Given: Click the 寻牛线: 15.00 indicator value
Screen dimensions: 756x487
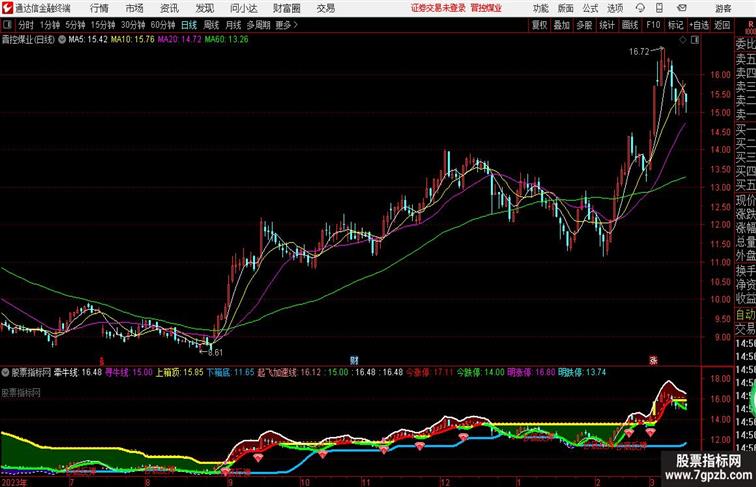Looking at the screenshot, I should tap(129, 373).
